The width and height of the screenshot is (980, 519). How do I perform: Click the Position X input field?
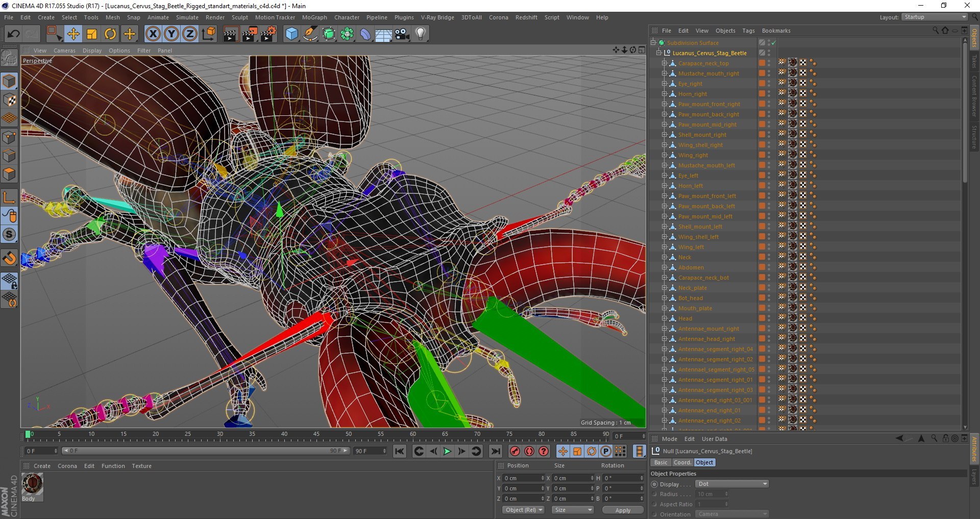pos(524,478)
